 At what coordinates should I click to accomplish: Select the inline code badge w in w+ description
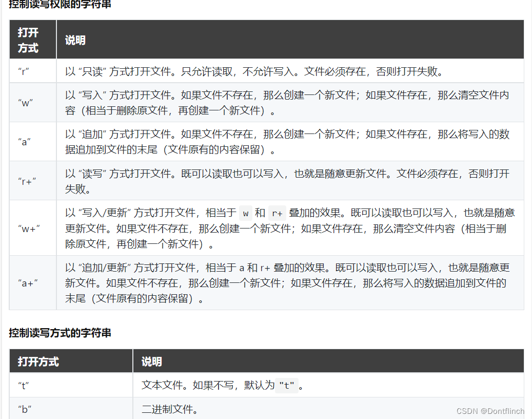(246, 213)
